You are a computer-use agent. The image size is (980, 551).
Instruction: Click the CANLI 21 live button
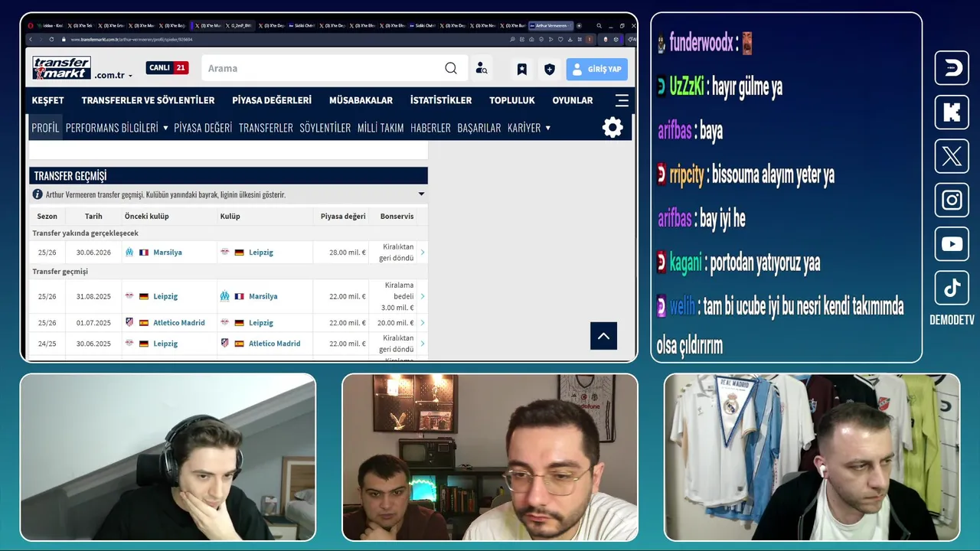click(167, 67)
